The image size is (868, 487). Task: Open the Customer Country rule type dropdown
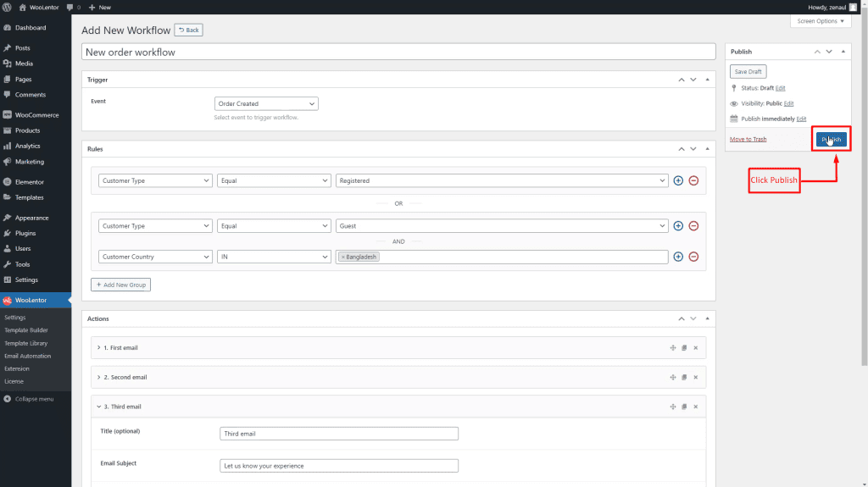coord(155,257)
